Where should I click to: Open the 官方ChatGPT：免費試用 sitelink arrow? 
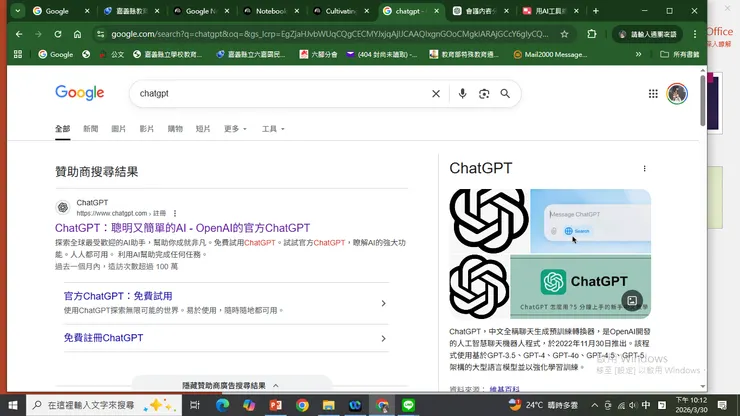coord(383,303)
